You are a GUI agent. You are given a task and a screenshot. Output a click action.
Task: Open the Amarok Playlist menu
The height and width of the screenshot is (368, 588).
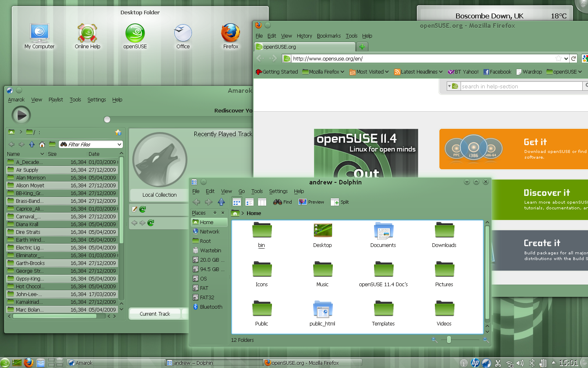point(56,100)
